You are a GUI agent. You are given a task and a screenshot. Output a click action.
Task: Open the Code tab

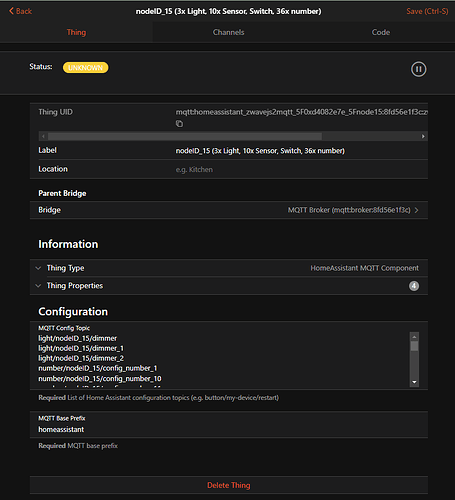[381, 32]
